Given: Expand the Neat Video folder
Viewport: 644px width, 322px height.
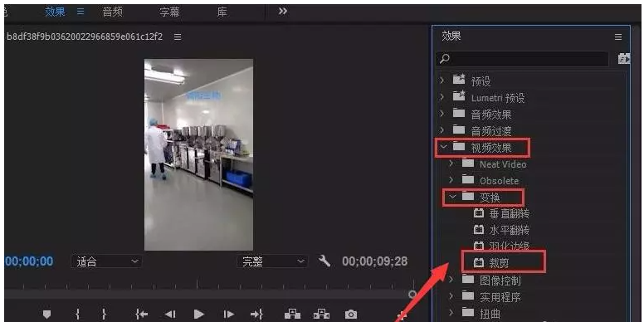Looking at the screenshot, I should pyautogui.click(x=451, y=163).
